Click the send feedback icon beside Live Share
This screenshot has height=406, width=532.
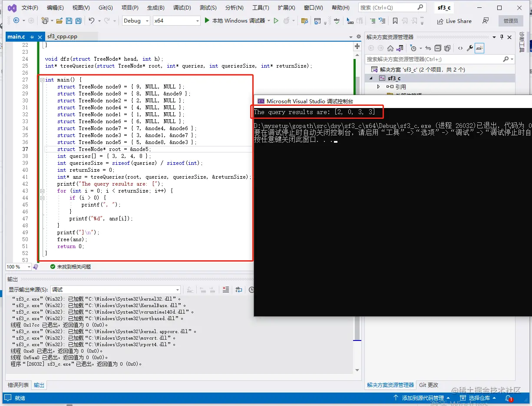click(x=486, y=20)
